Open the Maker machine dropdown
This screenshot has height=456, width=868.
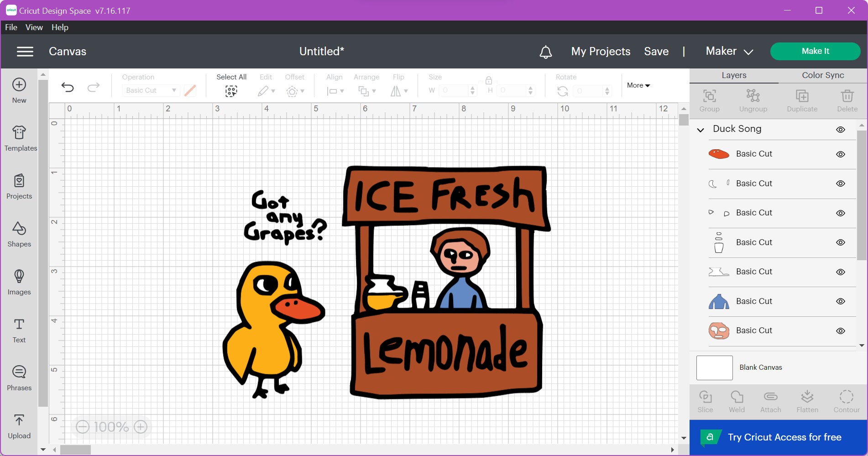click(x=728, y=51)
